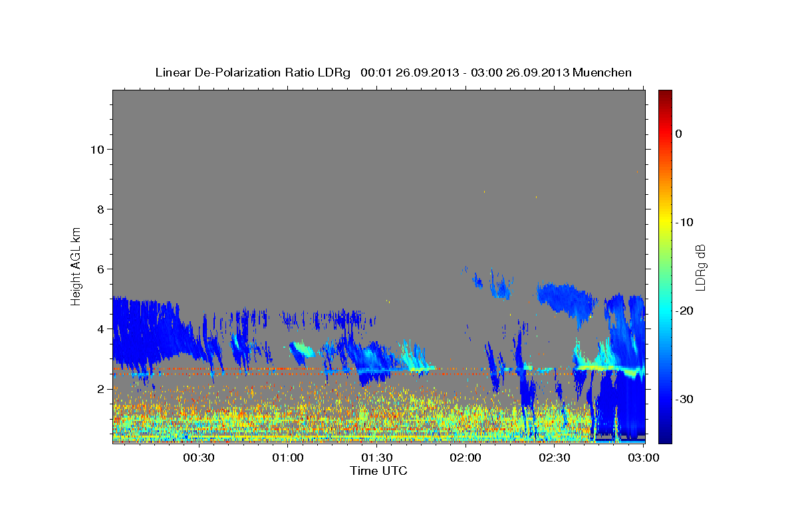Click the 01:30 time tick label

pyautogui.click(x=376, y=458)
